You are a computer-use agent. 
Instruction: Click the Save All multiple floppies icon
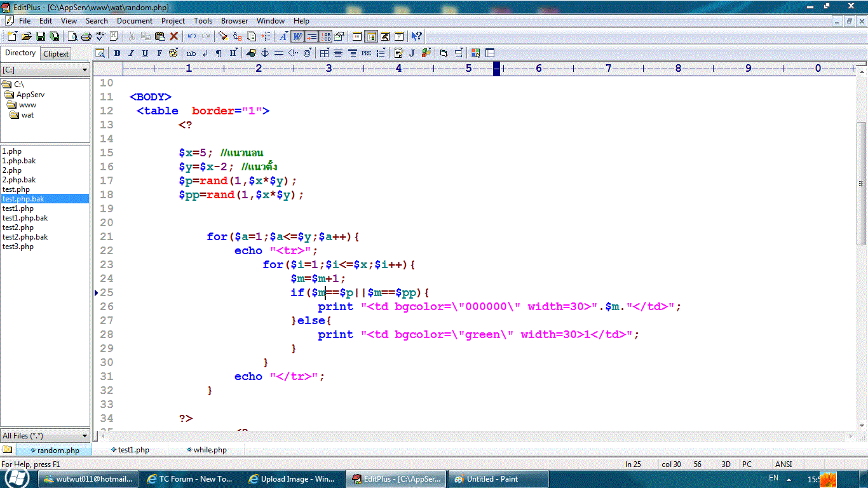55,36
